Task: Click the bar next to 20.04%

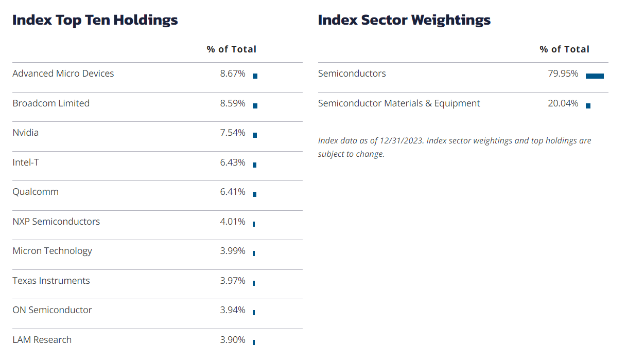Action: point(588,106)
